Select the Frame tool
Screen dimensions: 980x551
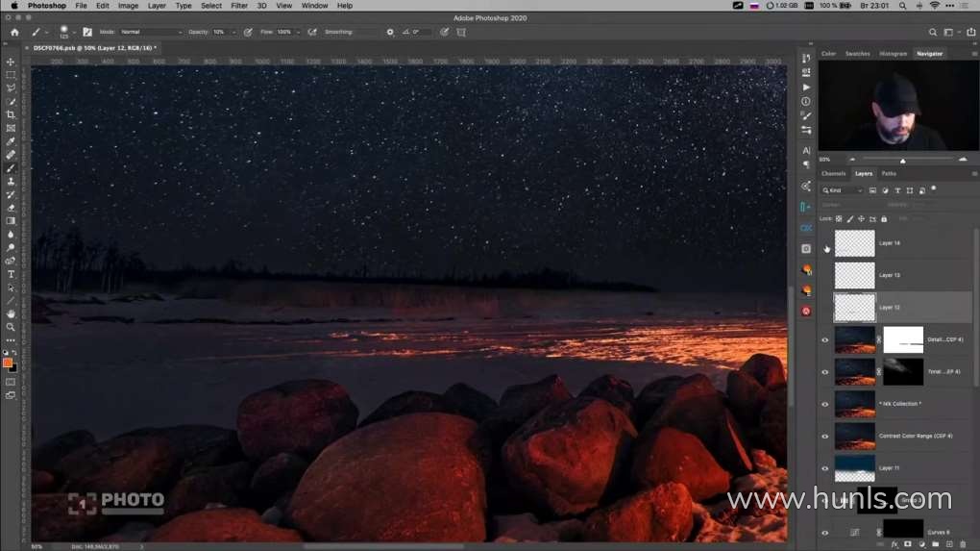(x=11, y=128)
